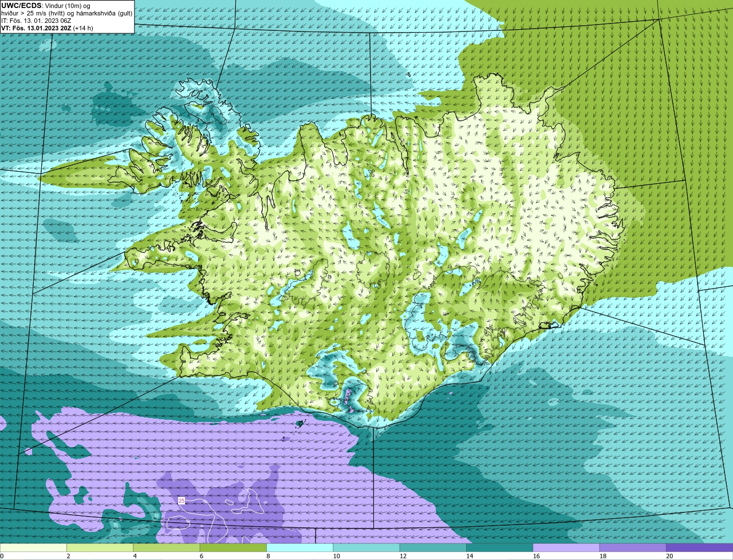This screenshot has height=560, width=733.
Task: Click the "2" tick label on the color scale
Action: click(68, 556)
